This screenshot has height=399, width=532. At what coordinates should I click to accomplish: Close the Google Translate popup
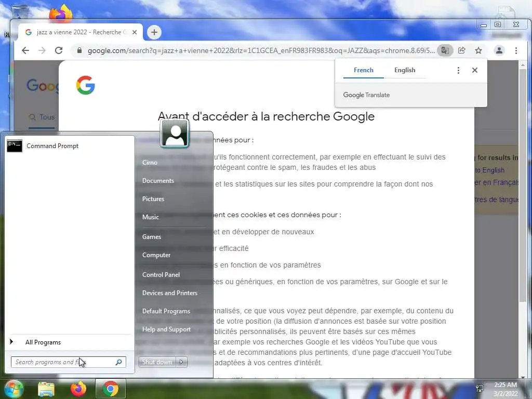[x=475, y=70]
